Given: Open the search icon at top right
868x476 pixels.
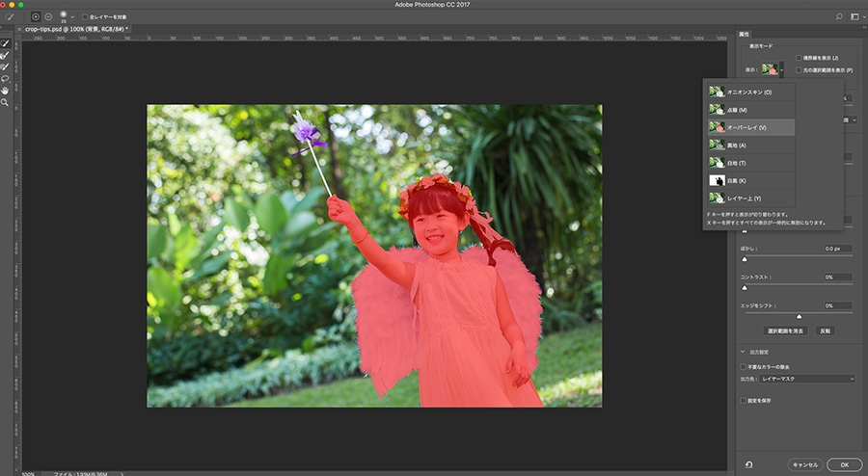Looking at the screenshot, I should 839,17.
